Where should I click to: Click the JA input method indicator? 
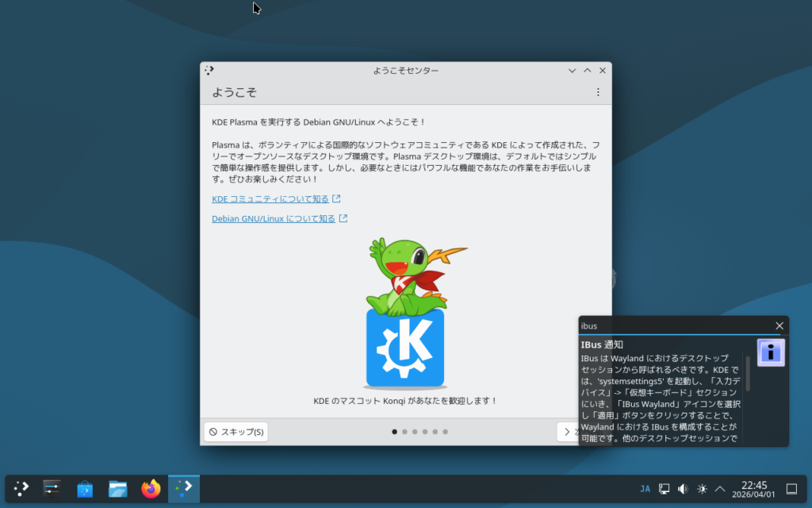coord(645,489)
